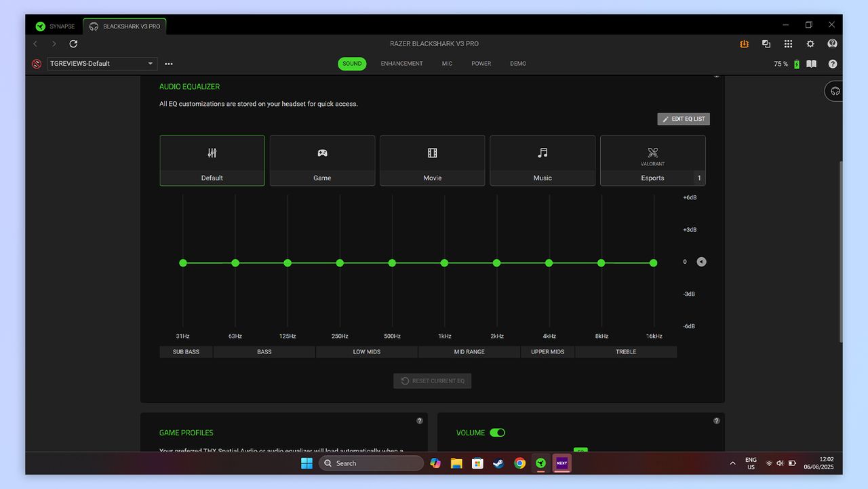
Task: Click the MID RANGE band label
Action: (469, 352)
